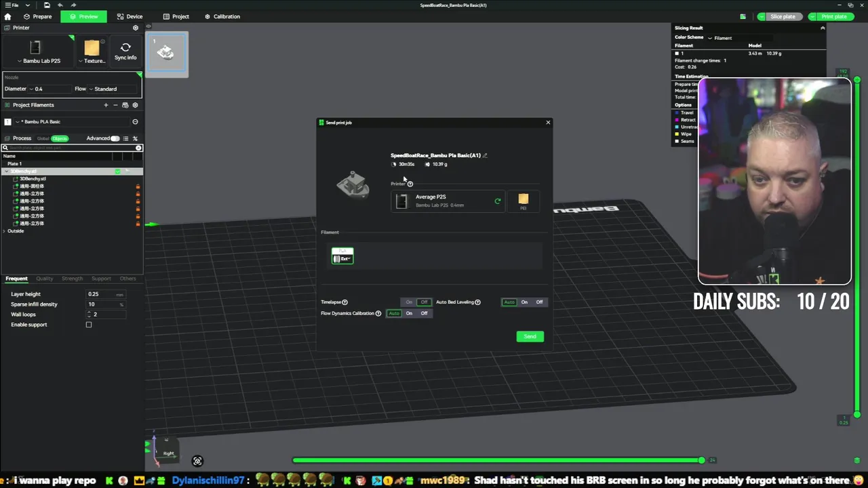
Task: Open Auto Bed Leveling help icon
Action: click(477, 302)
